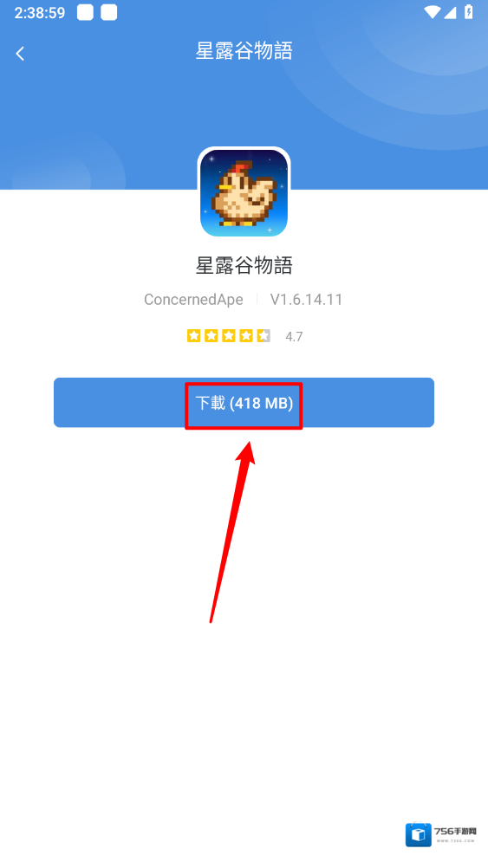Viewport: 488px width, 868px height.
Task: Tap the third yellow rating star
Action: coord(229,335)
